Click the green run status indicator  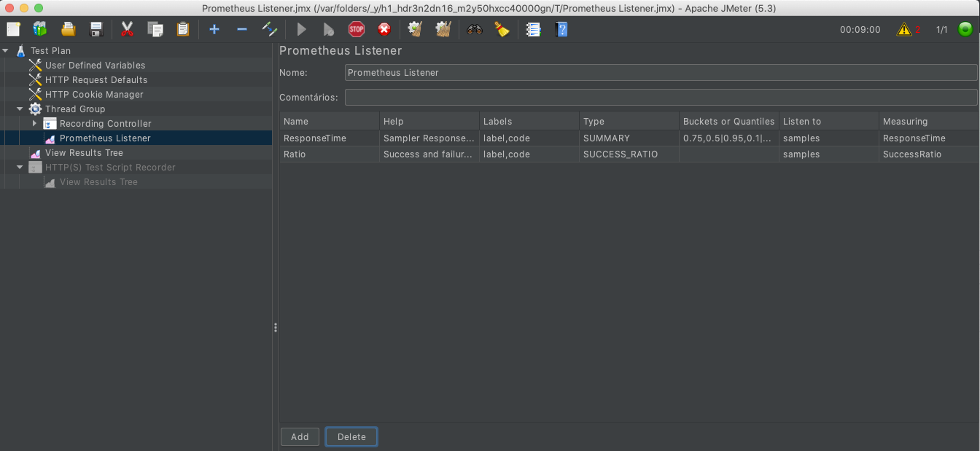(965, 30)
